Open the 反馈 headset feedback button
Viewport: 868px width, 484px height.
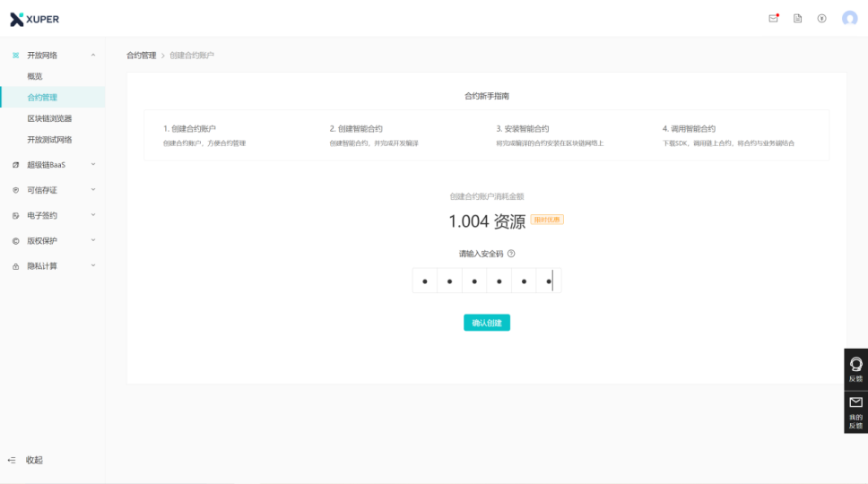[x=855, y=368]
